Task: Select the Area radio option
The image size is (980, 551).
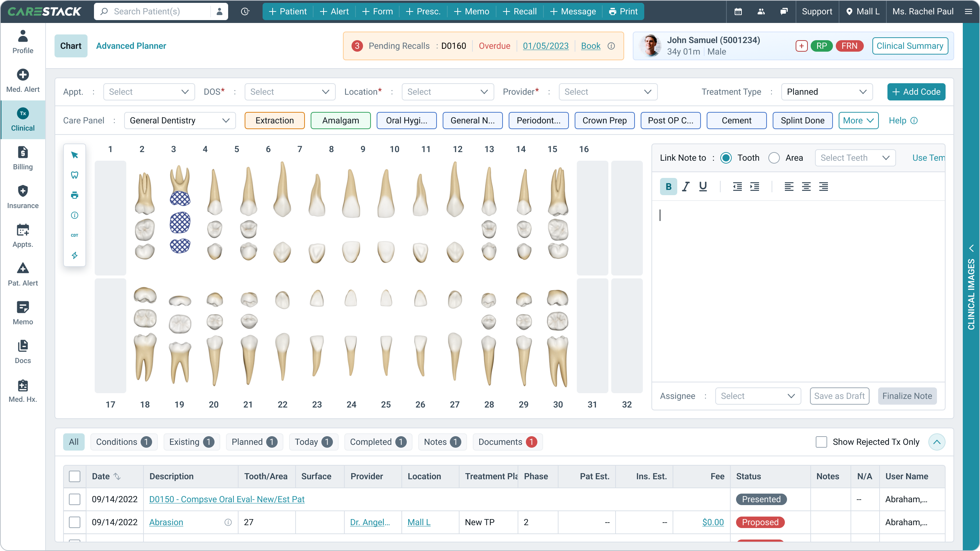Action: [x=774, y=158]
